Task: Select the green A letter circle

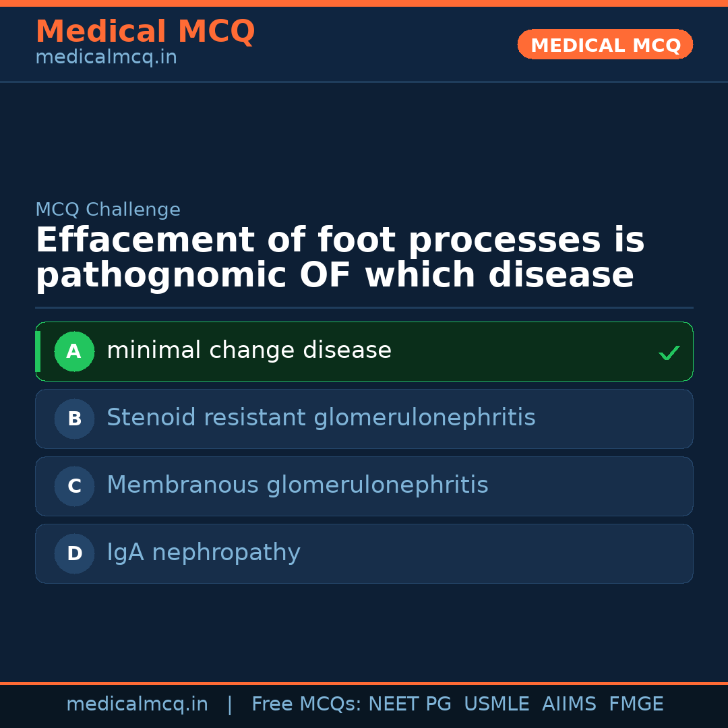Action: tap(74, 351)
